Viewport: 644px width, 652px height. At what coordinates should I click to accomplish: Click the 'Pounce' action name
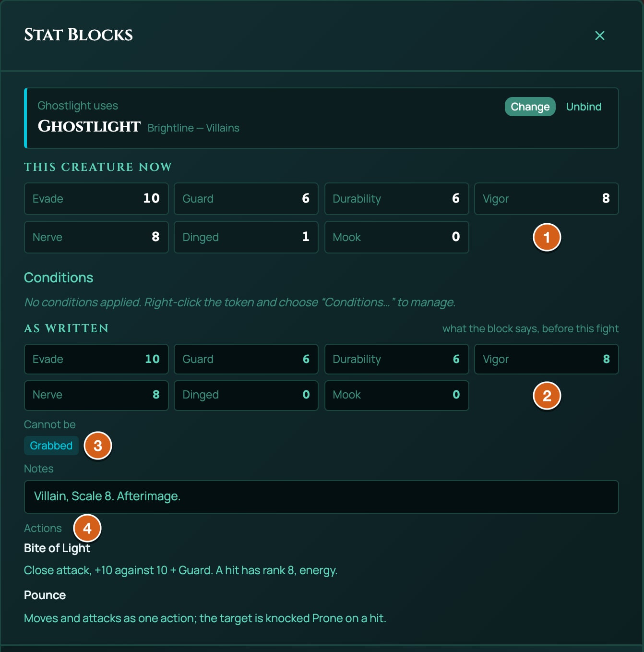click(45, 595)
